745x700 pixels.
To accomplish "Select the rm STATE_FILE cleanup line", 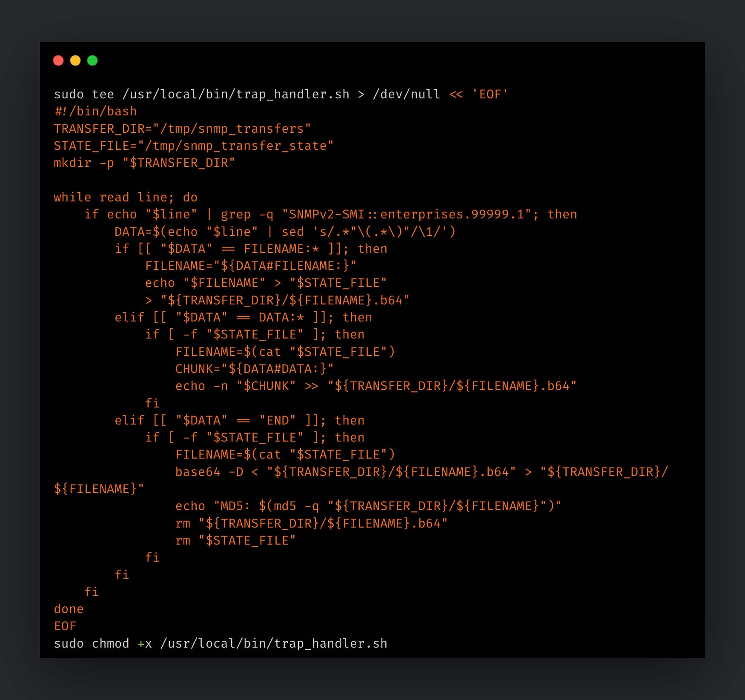I will tap(235, 540).
